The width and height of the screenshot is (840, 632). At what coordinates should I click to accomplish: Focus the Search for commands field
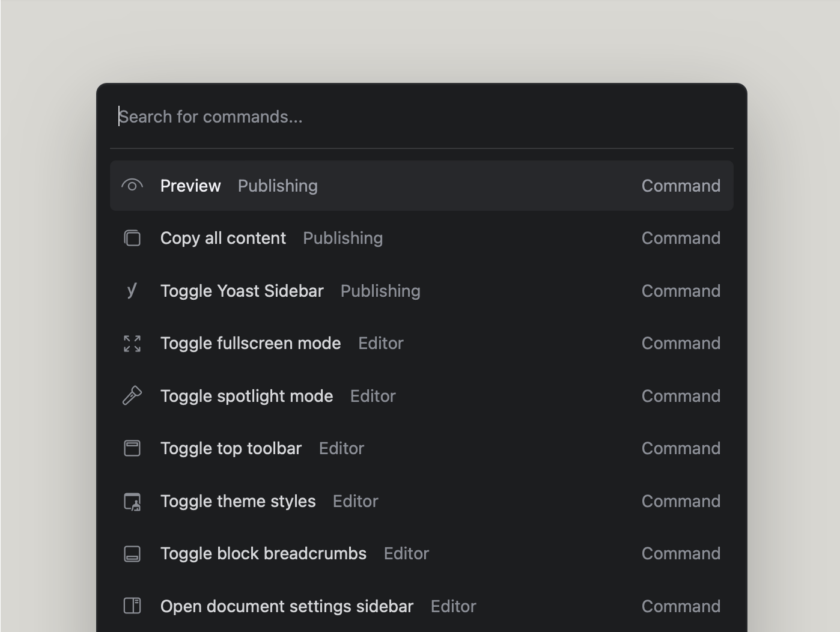point(422,117)
